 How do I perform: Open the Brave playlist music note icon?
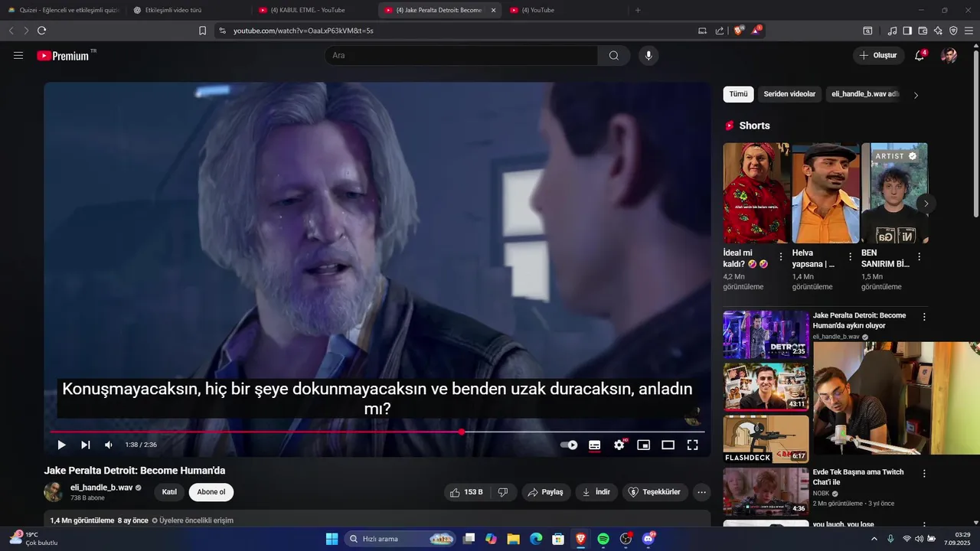point(892,31)
